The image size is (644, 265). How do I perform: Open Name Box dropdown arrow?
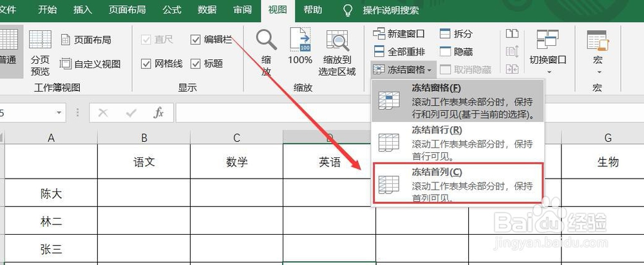click(x=59, y=113)
